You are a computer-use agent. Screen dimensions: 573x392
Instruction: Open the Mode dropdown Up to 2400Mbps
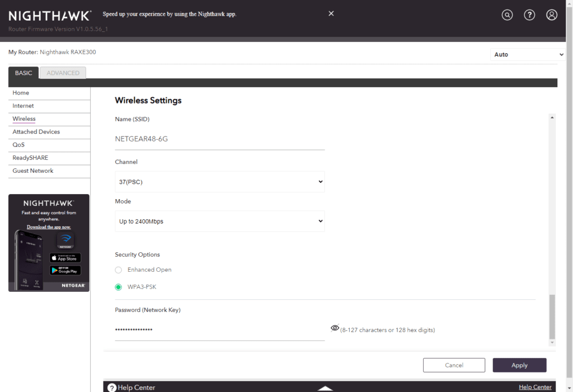tap(219, 221)
